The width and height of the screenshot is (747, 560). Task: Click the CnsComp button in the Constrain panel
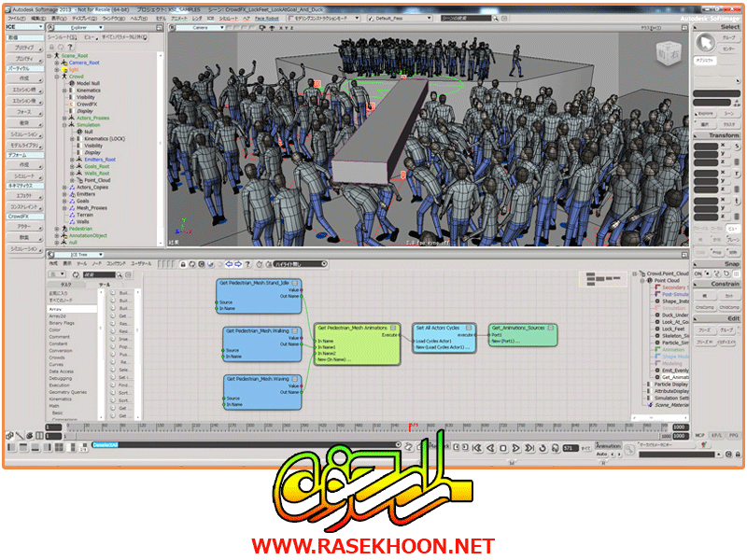(x=705, y=308)
